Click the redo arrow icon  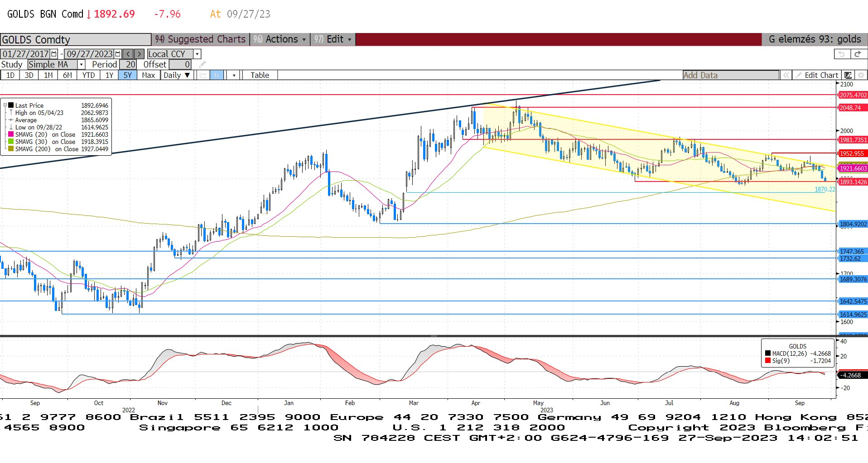click(858, 54)
